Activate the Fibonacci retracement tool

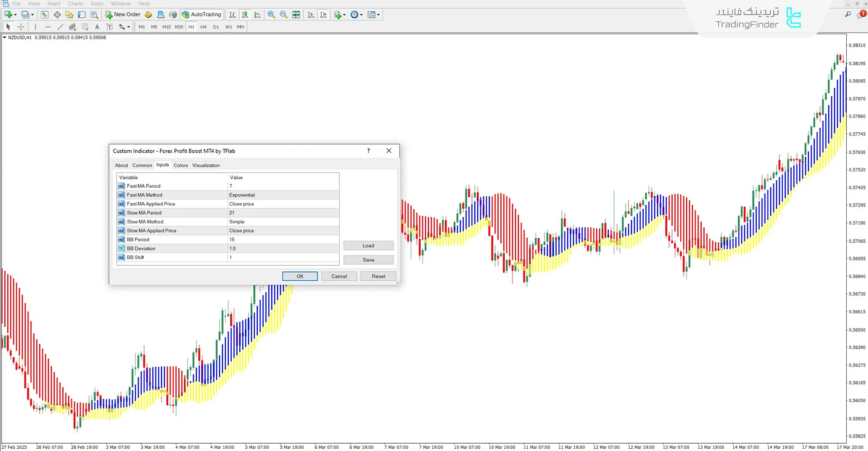coord(85,27)
